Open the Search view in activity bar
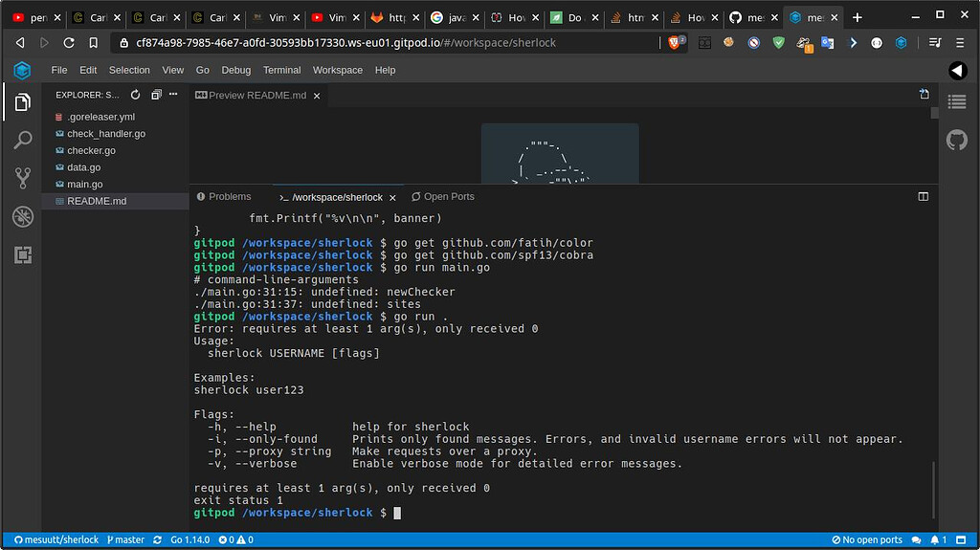The height and width of the screenshot is (550, 980). pos(23,141)
